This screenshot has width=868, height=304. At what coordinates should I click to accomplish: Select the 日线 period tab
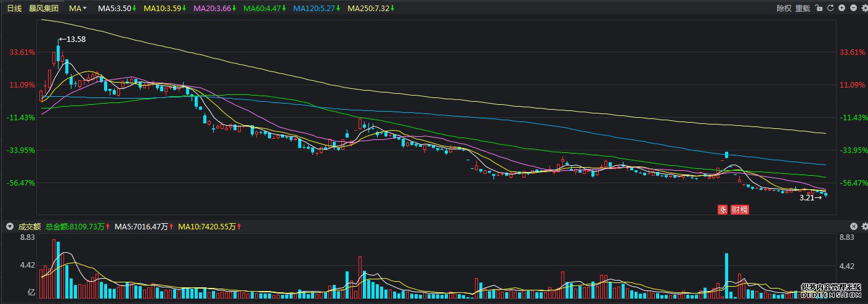pos(14,9)
